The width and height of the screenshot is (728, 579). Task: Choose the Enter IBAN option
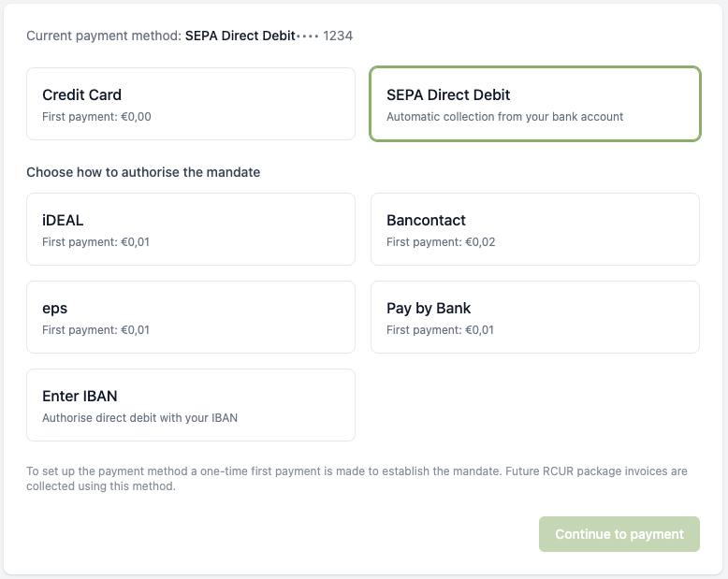191,405
